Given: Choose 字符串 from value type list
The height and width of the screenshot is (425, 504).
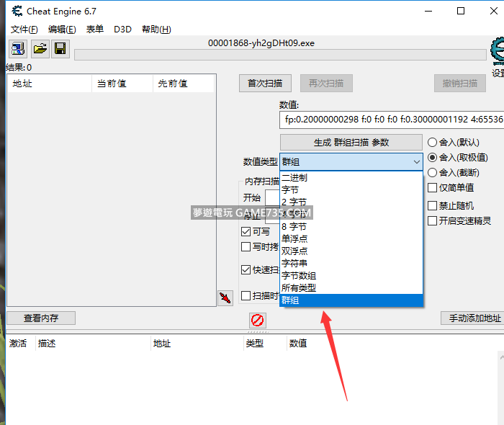Looking at the screenshot, I should pos(351,264).
